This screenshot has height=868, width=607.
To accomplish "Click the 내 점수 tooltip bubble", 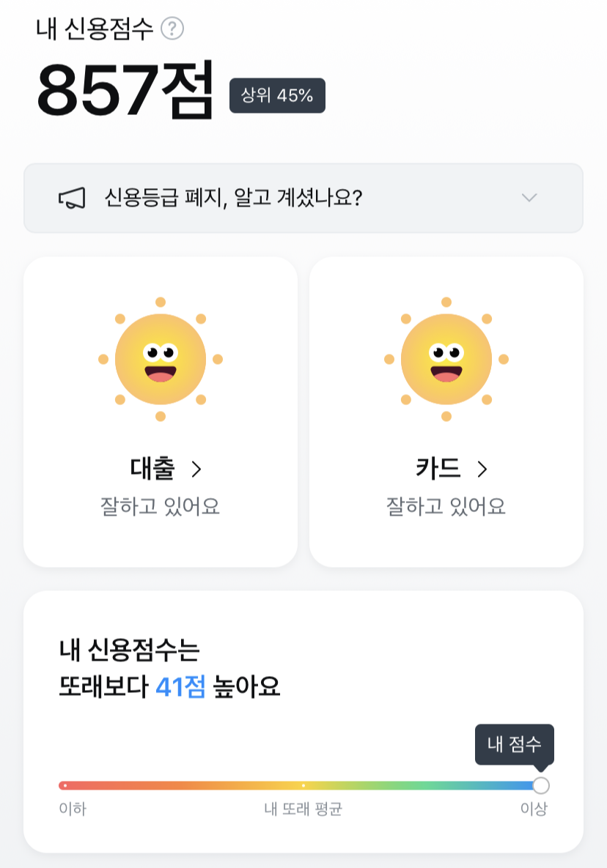I will [515, 744].
